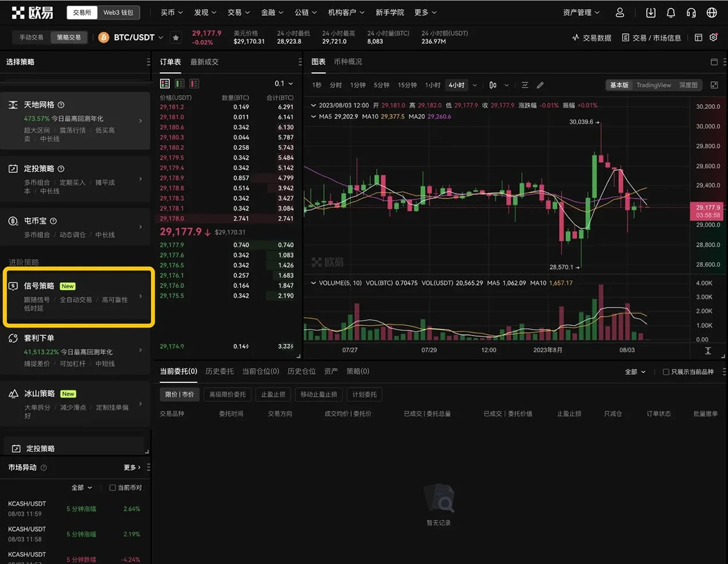
Task: Change candlestick chart type icon
Action: [x=493, y=85]
